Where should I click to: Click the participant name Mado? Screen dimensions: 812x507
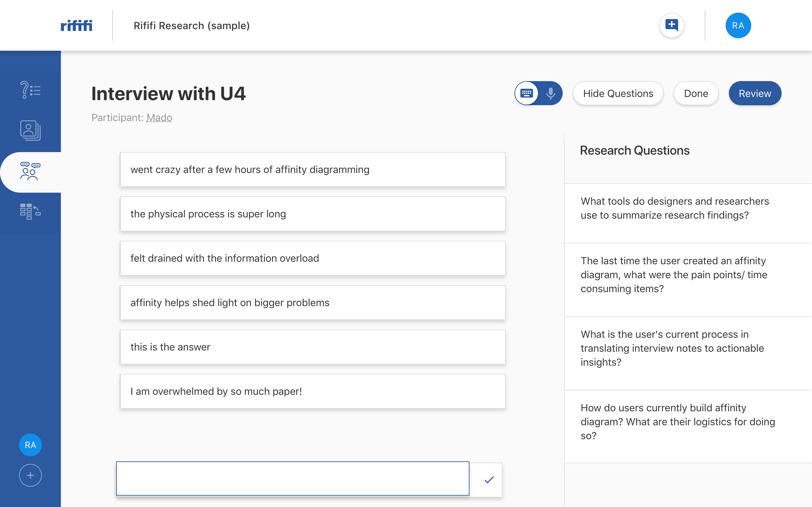159,118
